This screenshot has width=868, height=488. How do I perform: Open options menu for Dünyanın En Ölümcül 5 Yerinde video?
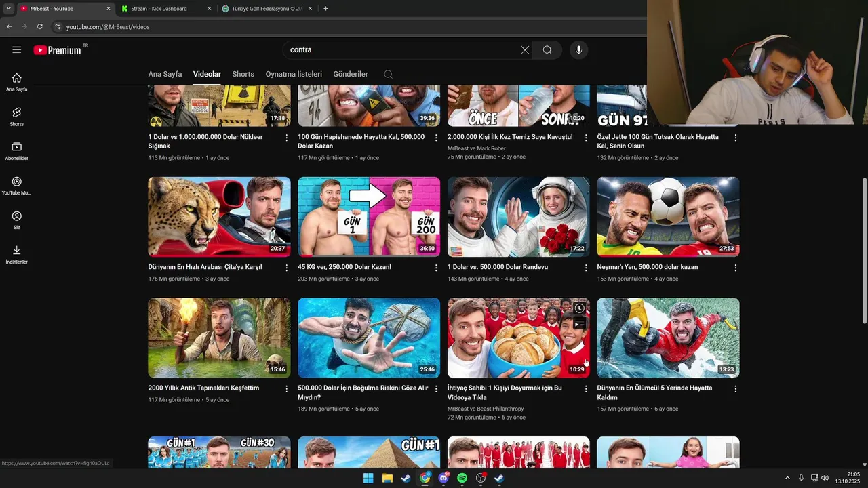[736, 389]
